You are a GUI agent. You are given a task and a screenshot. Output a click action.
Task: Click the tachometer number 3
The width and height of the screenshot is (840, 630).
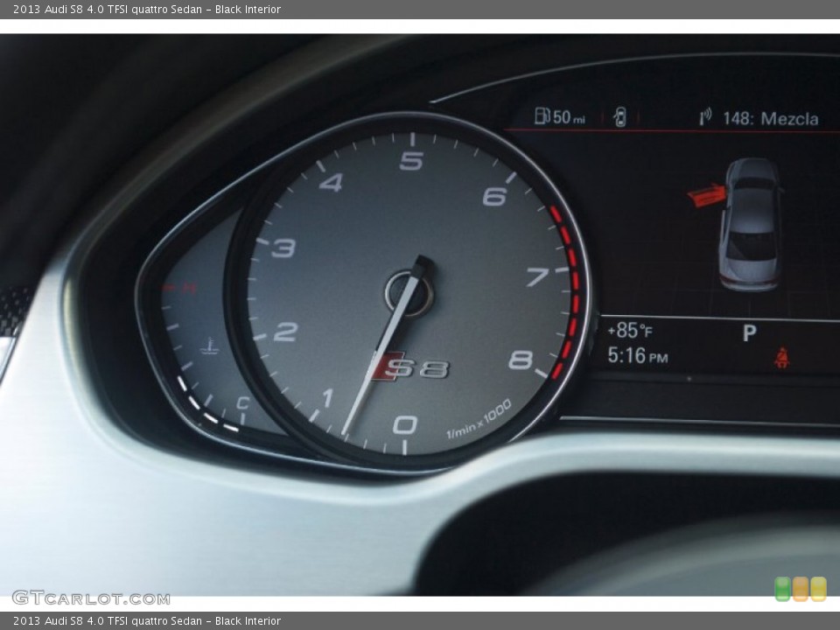[283, 248]
